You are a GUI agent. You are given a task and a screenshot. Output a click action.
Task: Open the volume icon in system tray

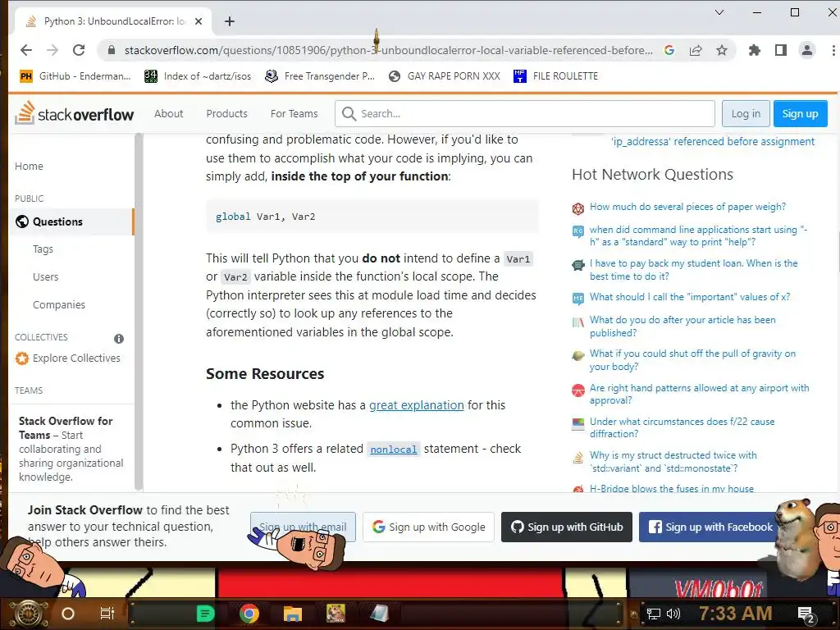(673, 614)
